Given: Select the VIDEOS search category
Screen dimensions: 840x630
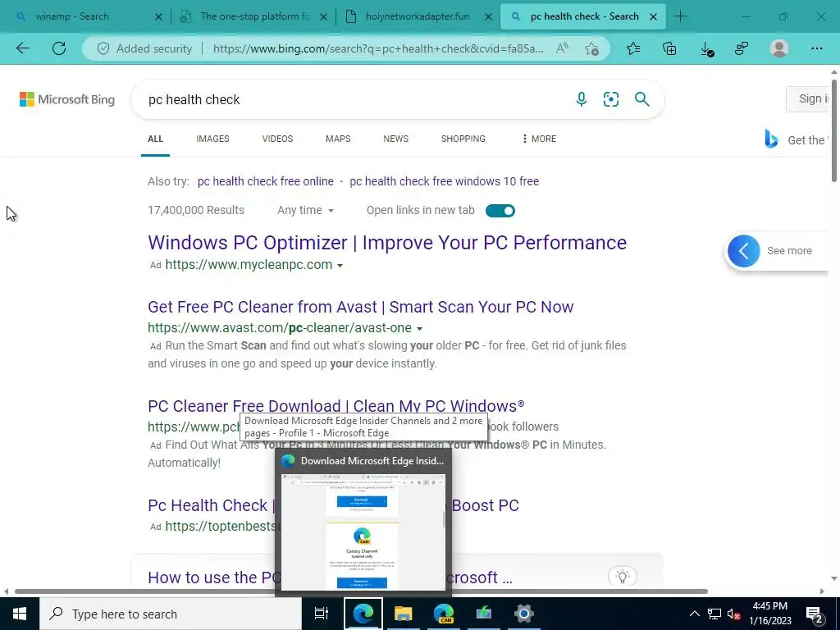Looking at the screenshot, I should click(x=277, y=139).
